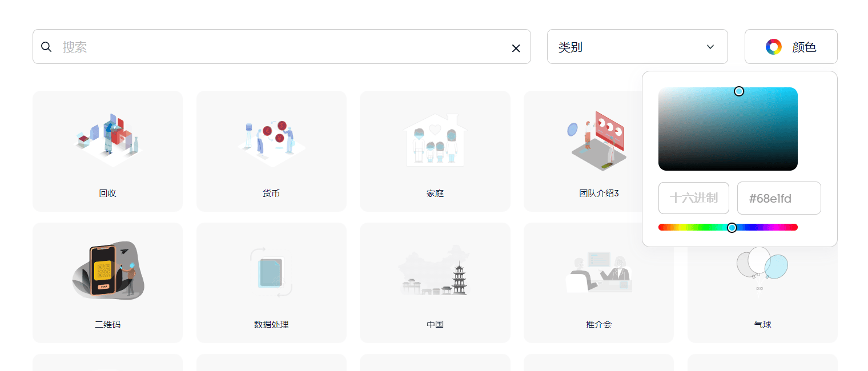Image resolution: width=868 pixels, height=371 pixels.
Task: Select the 二维码 QR code illustration
Action: (107, 282)
